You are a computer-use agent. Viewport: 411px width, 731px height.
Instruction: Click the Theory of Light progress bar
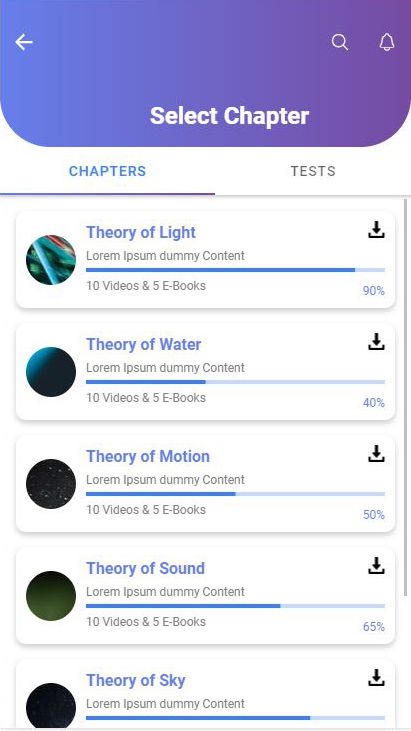(235, 270)
